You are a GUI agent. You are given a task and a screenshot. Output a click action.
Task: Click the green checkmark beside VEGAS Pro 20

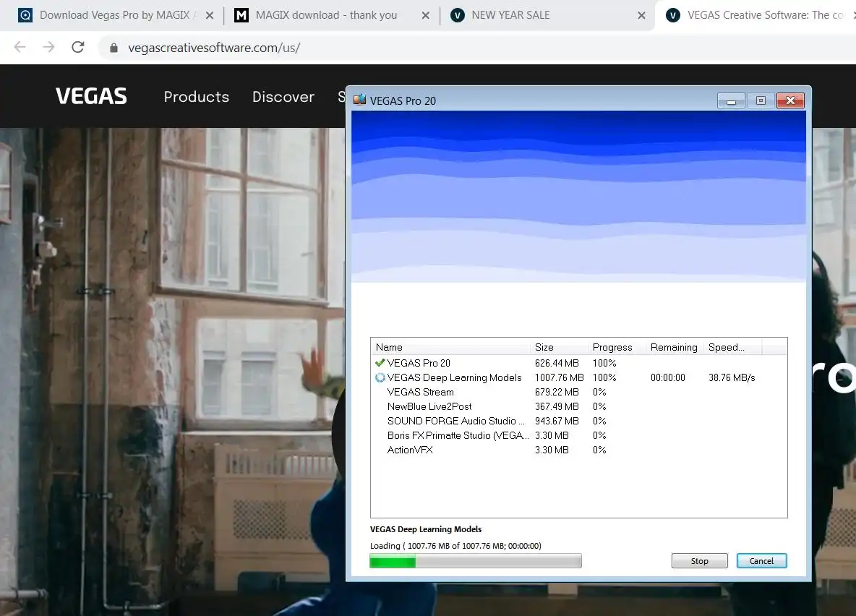[380, 363]
